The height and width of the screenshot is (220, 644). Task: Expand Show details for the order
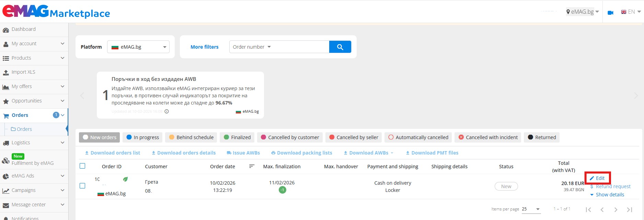tap(607, 195)
